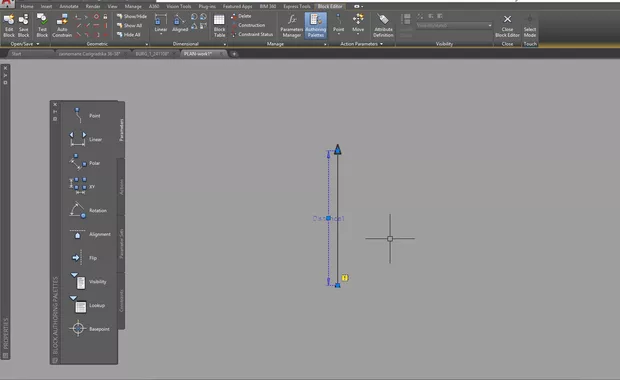Open the Block Table tool
The height and width of the screenshot is (380, 620).
pyautogui.click(x=219, y=25)
